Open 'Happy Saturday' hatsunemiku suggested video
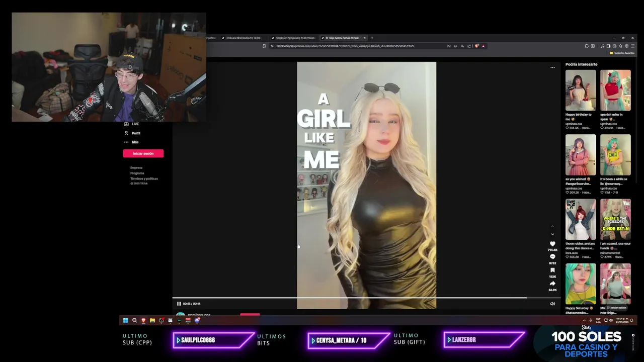This screenshot has width=644, height=362. click(x=581, y=284)
